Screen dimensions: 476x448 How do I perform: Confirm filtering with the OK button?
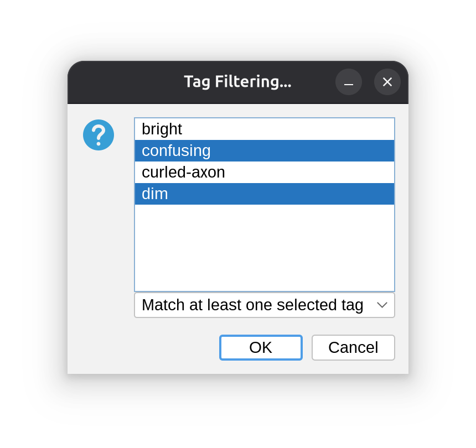click(261, 347)
